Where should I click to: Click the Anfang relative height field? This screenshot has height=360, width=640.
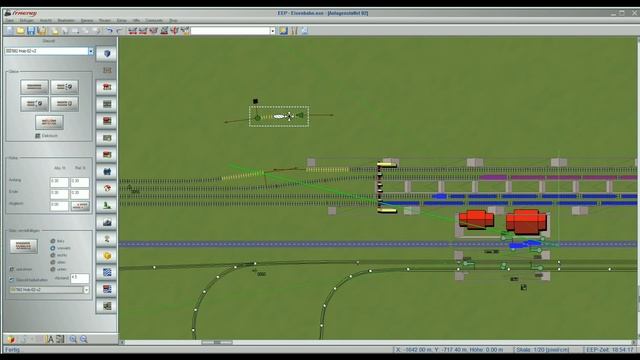80,182
